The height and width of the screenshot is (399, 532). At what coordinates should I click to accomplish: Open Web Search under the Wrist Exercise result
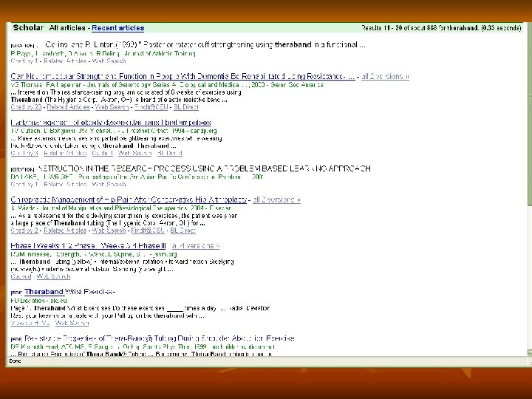72,324
